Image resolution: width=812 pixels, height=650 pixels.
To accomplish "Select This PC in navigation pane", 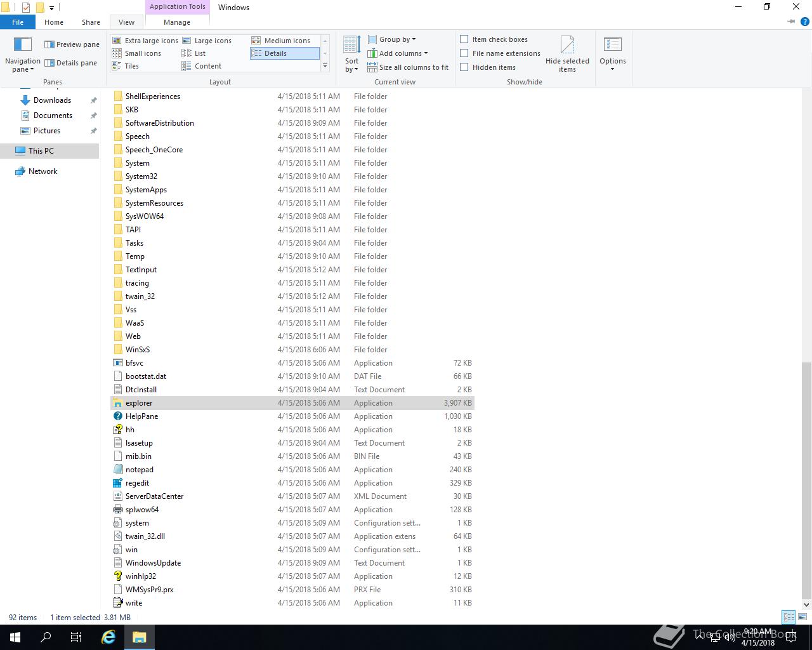I will (41, 151).
